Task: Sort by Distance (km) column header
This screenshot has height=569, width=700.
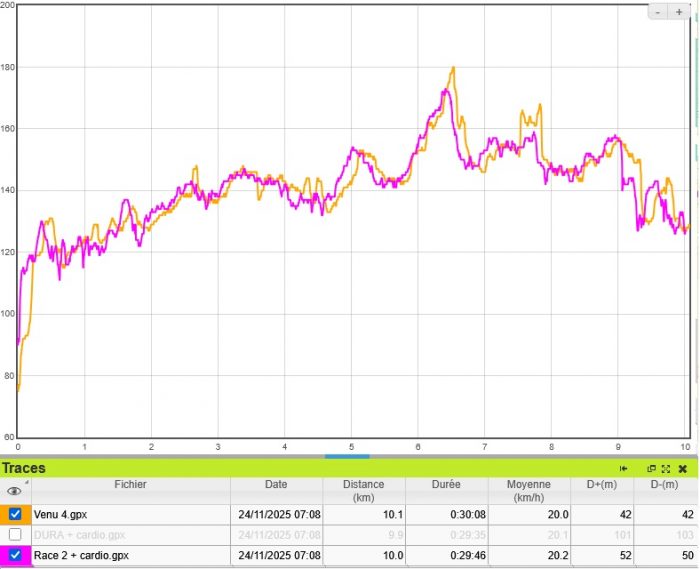Action: tap(363, 490)
